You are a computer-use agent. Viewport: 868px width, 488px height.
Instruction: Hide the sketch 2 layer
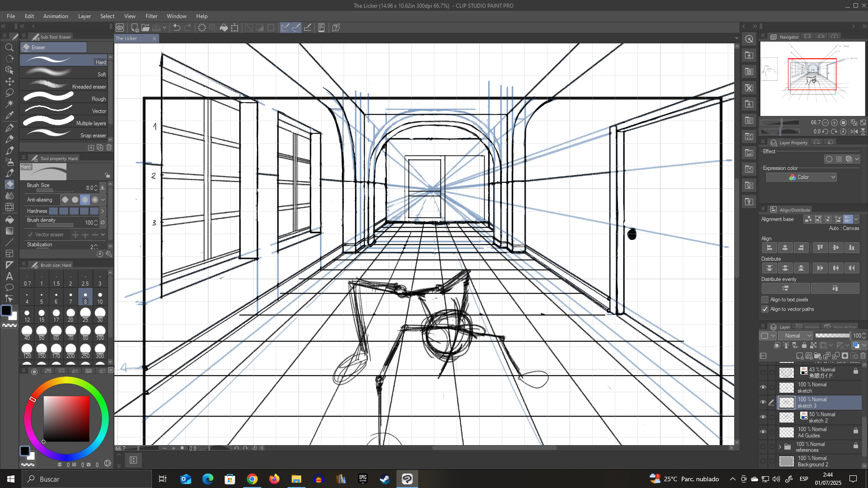tap(763, 417)
